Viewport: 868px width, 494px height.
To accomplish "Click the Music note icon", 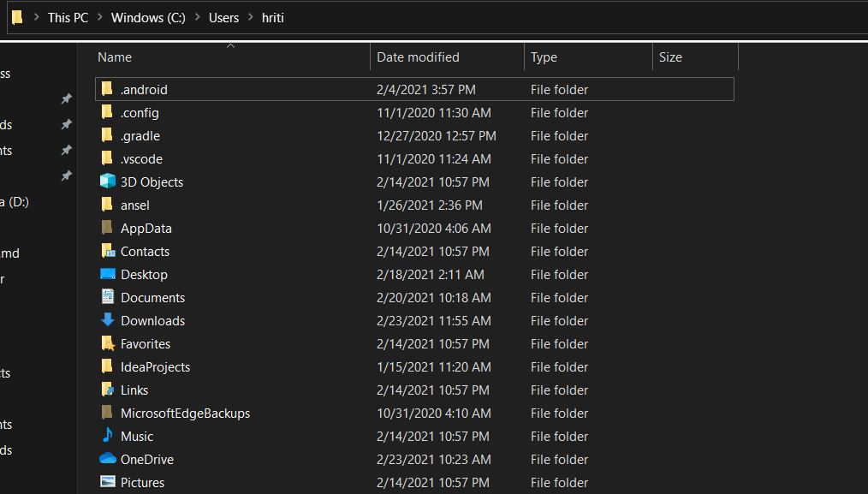I will point(107,436).
